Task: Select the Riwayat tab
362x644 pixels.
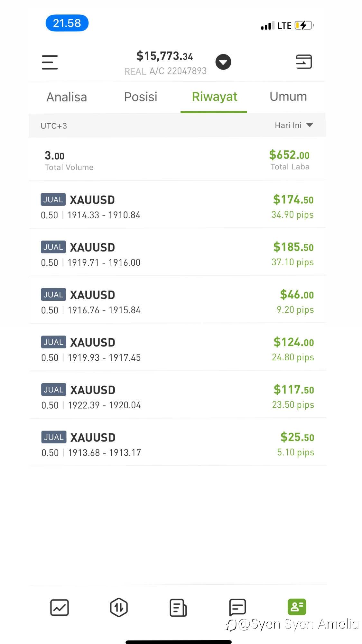Action: pyautogui.click(x=214, y=97)
